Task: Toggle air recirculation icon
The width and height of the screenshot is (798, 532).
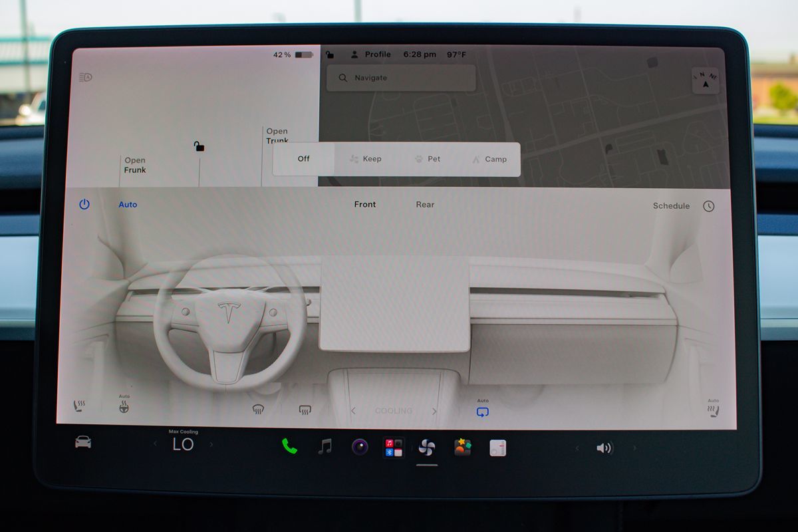Action: pyautogui.click(x=483, y=412)
